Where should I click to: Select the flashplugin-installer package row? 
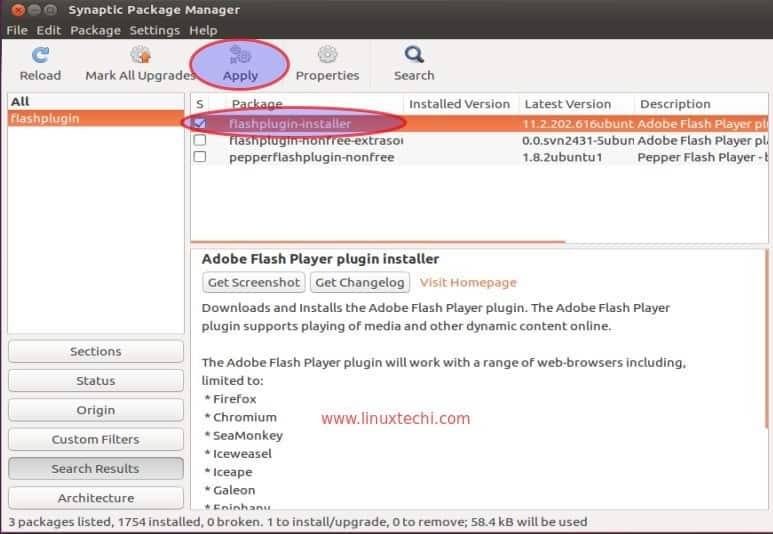coord(479,123)
